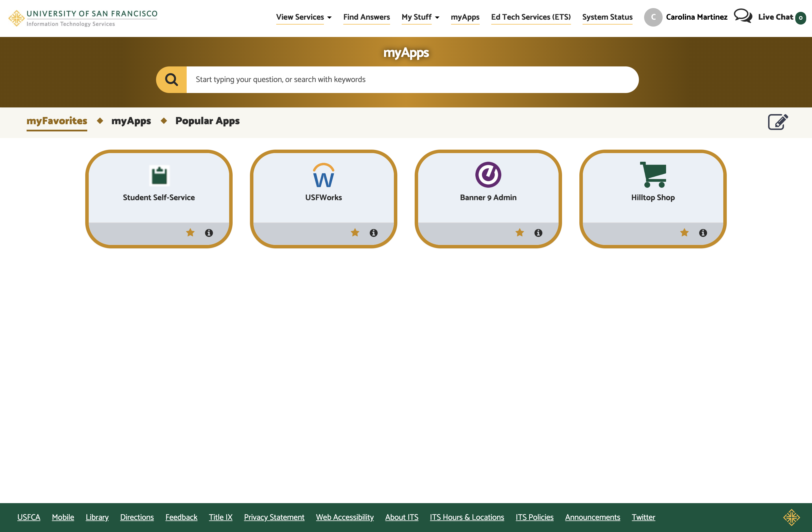Open the Announcements footer link
The height and width of the screenshot is (532, 812).
point(592,517)
